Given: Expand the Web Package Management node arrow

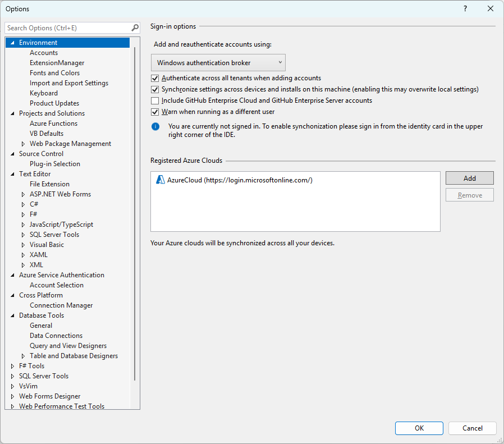Looking at the screenshot, I should (23, 144).
